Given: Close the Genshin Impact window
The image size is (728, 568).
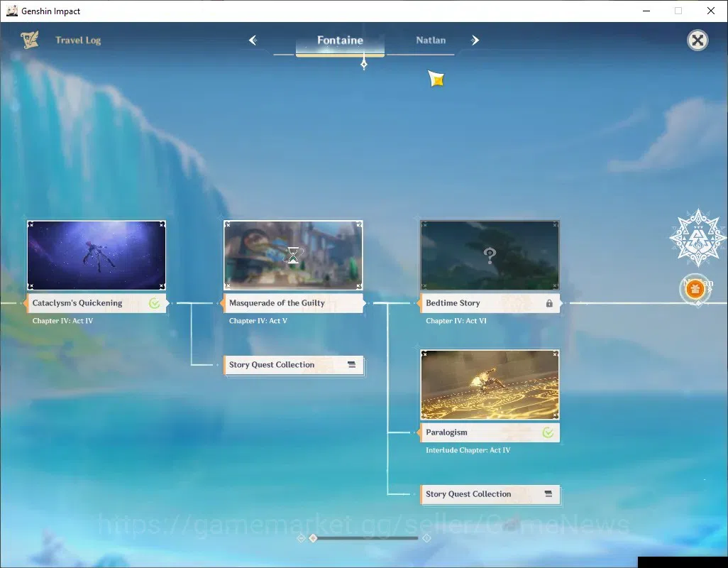Looking at the screenshot, I should [x=711, y=11].
